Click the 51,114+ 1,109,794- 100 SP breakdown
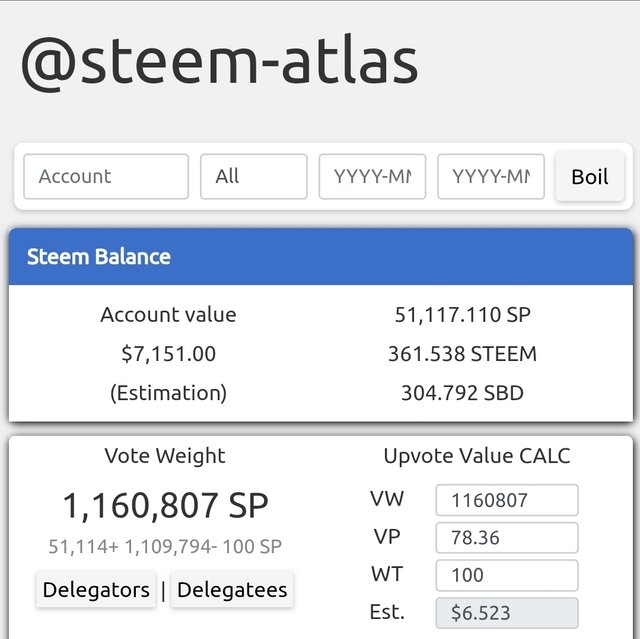Image resolution: width=640 pixels, height=639 pixels. pyautogui.click(x=165, y=546)
